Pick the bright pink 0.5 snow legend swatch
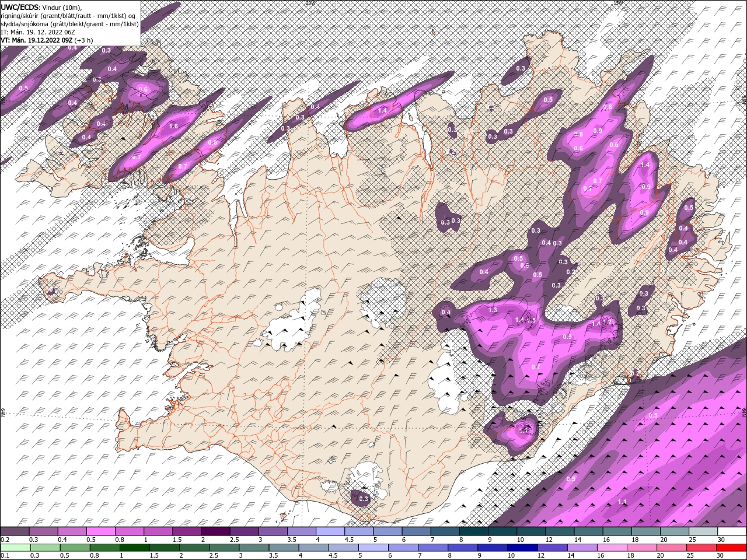 click(100, 531)
